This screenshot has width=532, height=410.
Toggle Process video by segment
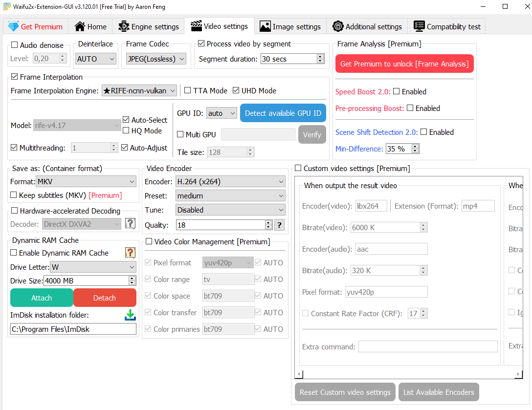click(201, 43)
